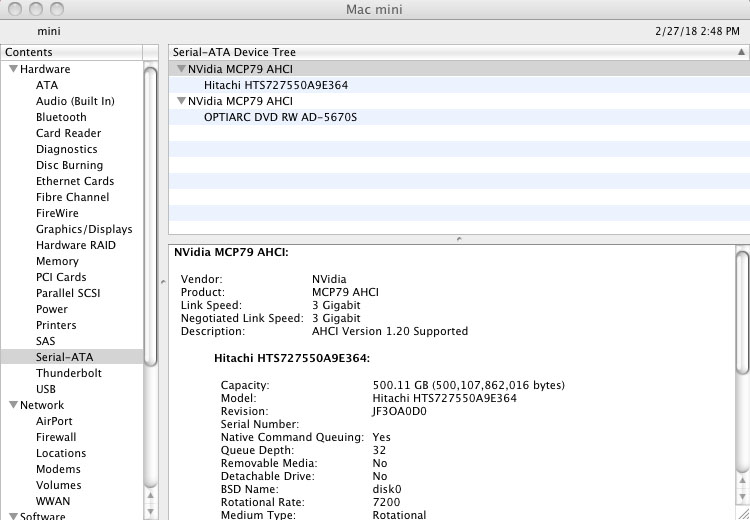The height and width of the screenshot is (520, 750).
Task: Click the bold Hitachi HTS727550A9E364 heading
Action: pyautogui.click(x=292, y=358)
